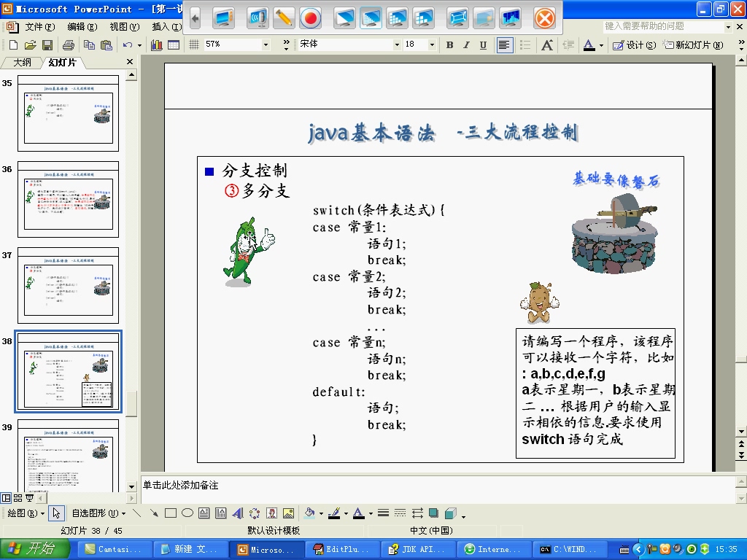Select the pencil annotation tool in recorder toolbar
The width and height of the screenshot is (747, 560).
pyautogui.click(x=284, y=18)
